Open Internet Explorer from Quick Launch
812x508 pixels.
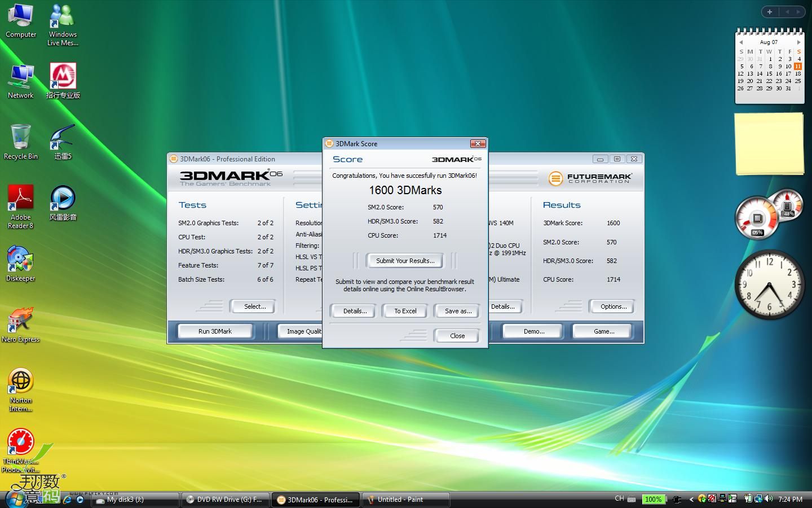[68, 500]
